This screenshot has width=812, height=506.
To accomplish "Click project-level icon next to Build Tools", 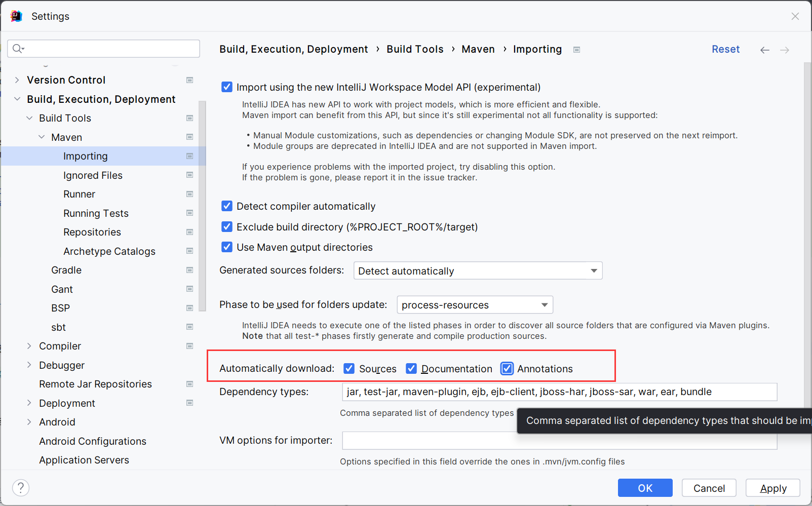I will point(190,118).
